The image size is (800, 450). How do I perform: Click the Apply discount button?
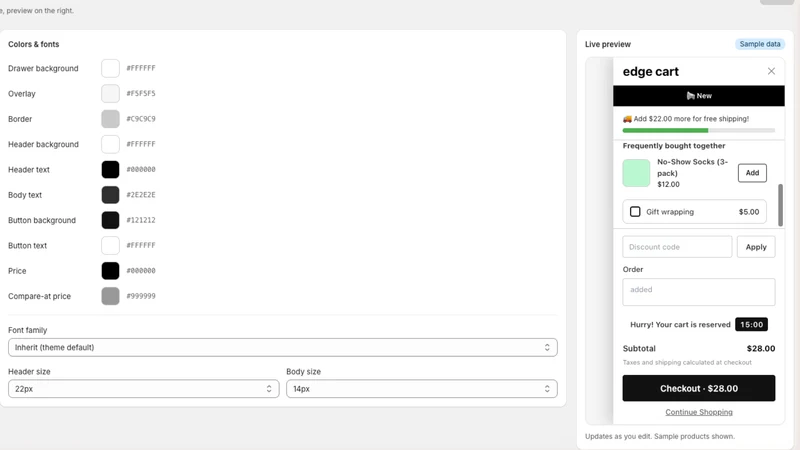click(756, 247)
